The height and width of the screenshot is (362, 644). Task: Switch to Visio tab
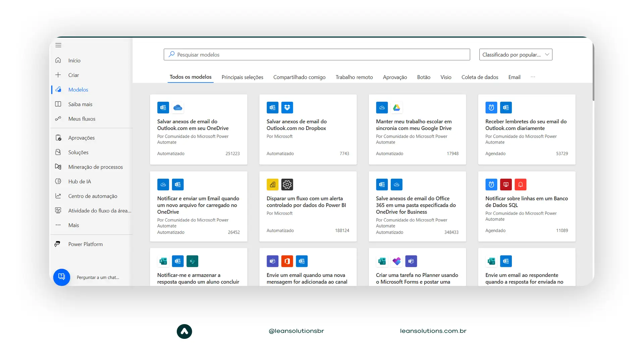point(446,77)
